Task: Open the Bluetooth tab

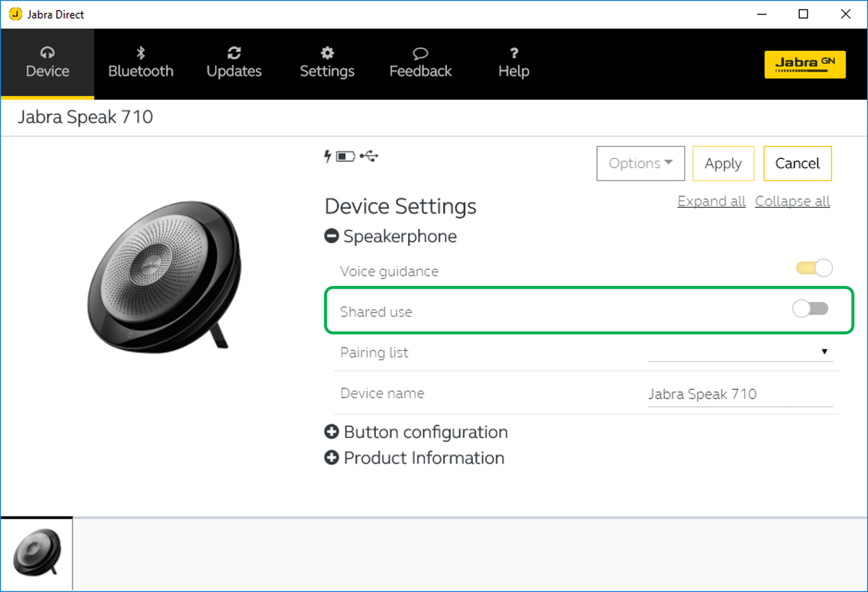Action: pyautogui.click(x=141, y=63)
